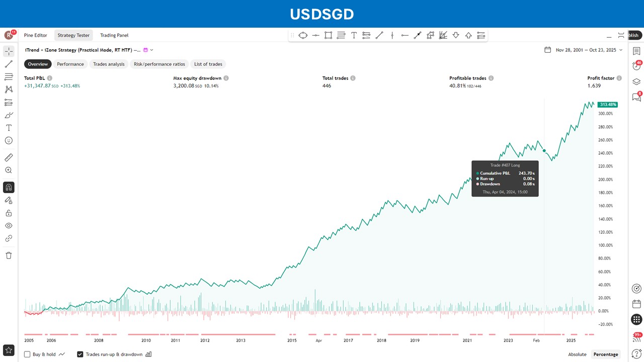Open the date range Nov 28, 2001 dropdown
Screen dimensions: 644x362
click(584, 50)
